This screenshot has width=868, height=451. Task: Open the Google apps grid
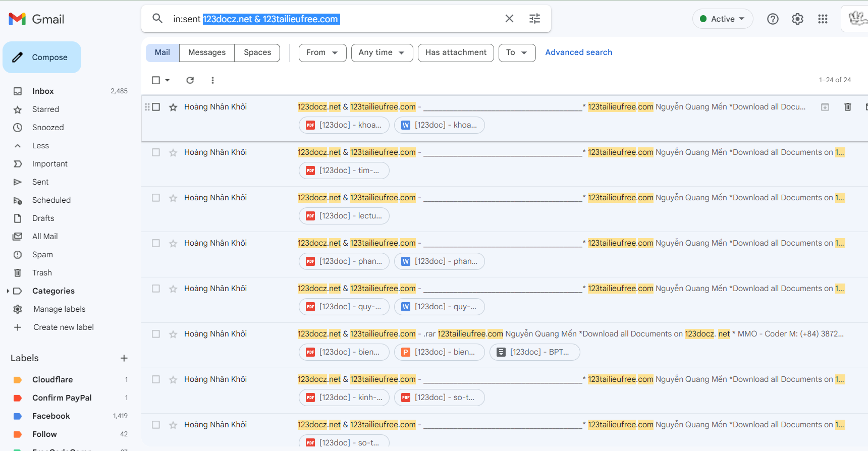click(x=823, y=19)
